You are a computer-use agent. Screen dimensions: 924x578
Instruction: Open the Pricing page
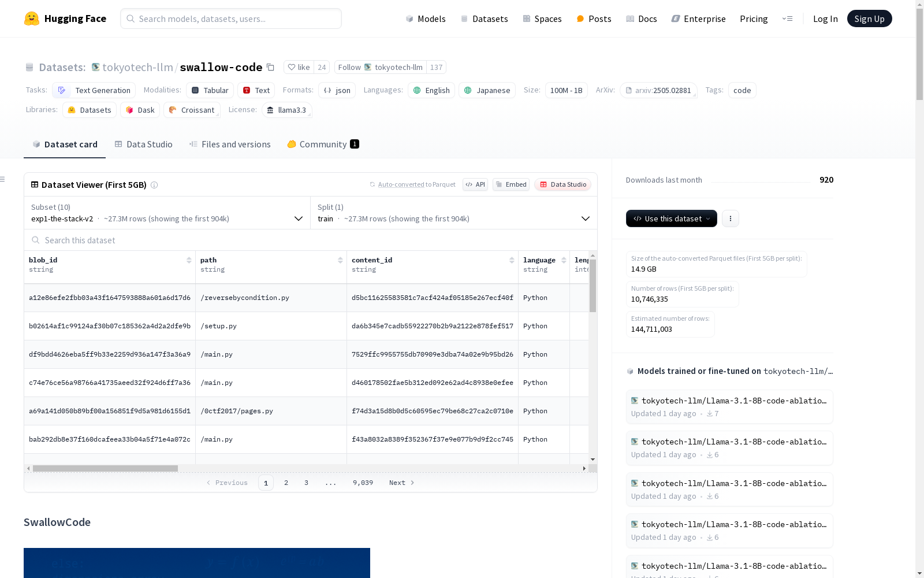[754, 18]
